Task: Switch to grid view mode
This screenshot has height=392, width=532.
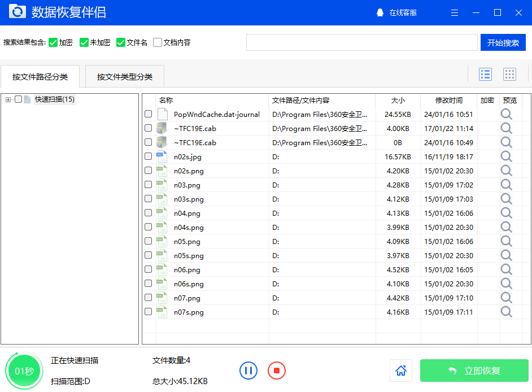Action: [x=509, y=74]
